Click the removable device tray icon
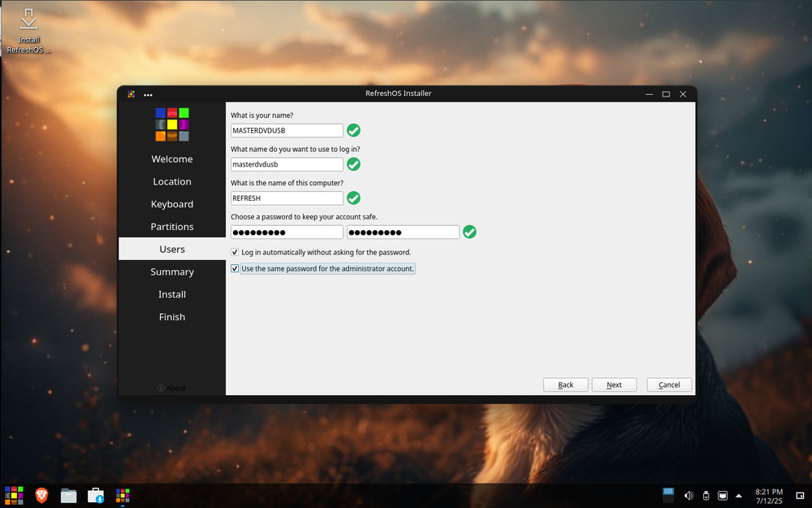Image resolution: width=812 pixels, height=508 pixels. (706, 496)
